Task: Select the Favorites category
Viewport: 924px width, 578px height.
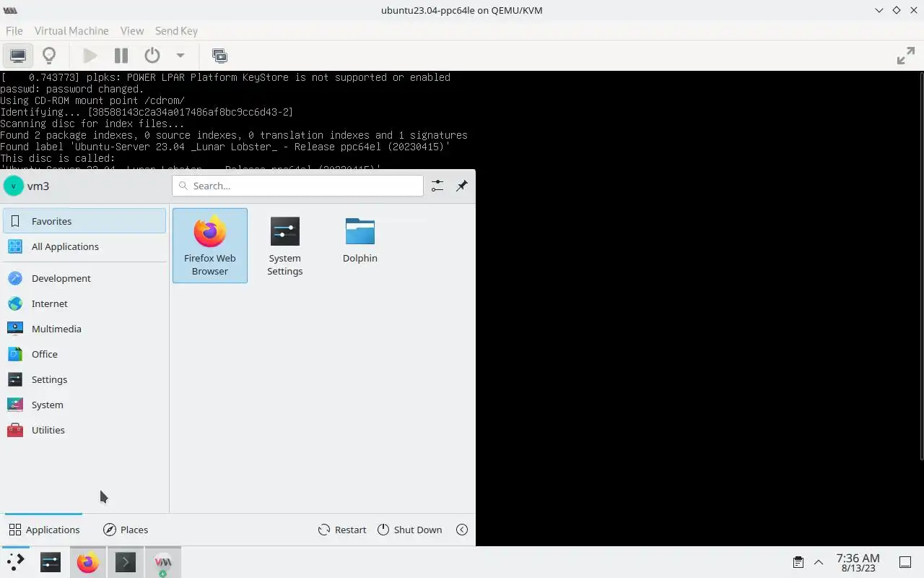Action: [x=84, y=221]
